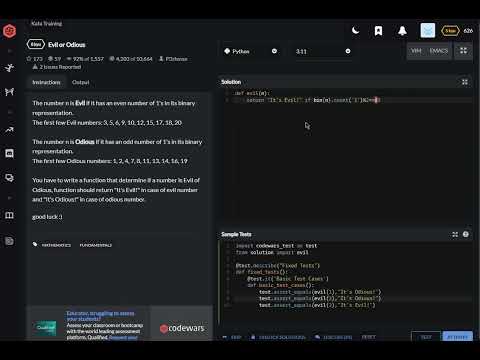Click the 'good luck :)' text

(47, 217)
